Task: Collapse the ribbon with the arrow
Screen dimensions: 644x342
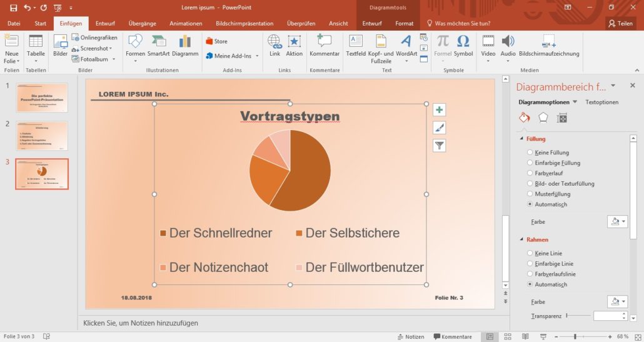Action: (637, 70)
